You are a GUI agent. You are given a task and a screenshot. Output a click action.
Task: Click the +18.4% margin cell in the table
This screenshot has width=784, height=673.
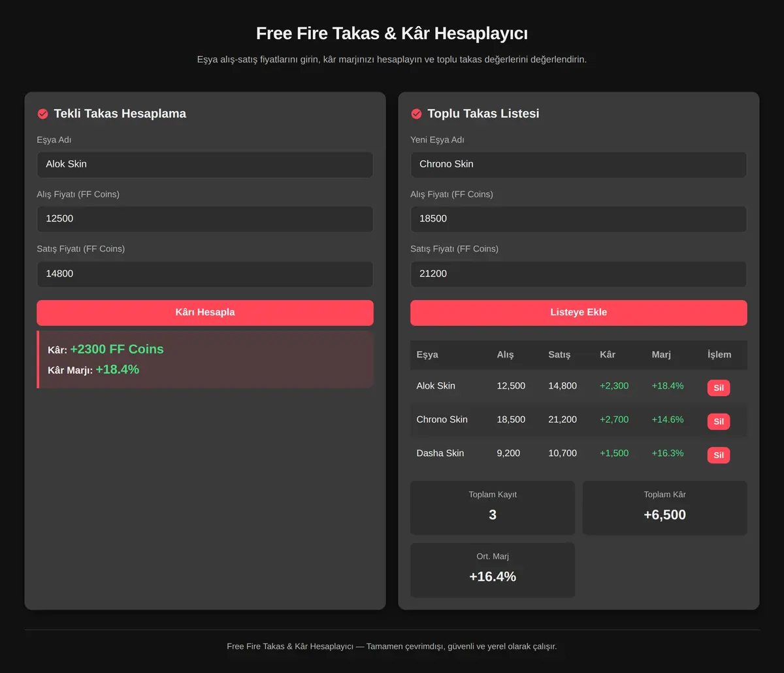[668, 386]
